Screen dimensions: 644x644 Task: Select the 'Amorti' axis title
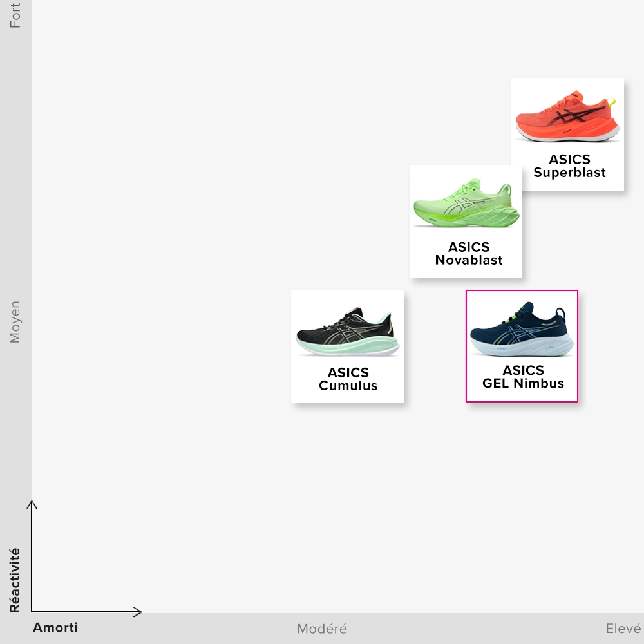[x=55, y=628]
